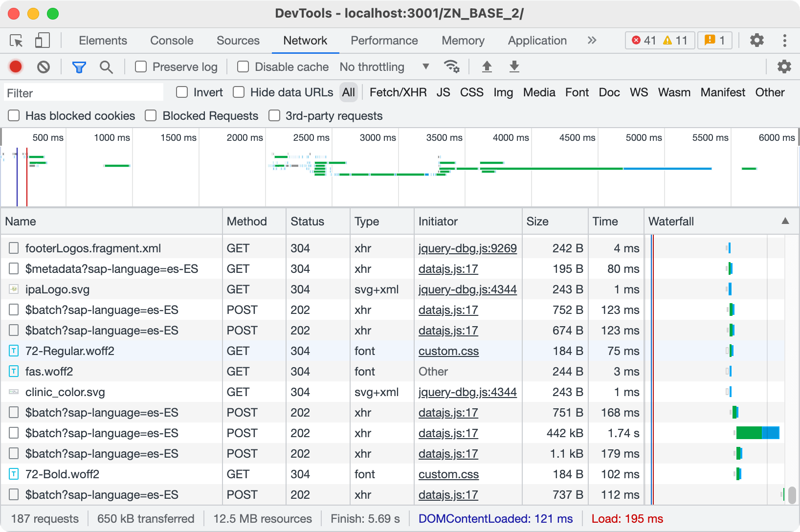Toggle device toolbar icon
Viewport: 800px width, 532px height.
(x=43, y=41)
